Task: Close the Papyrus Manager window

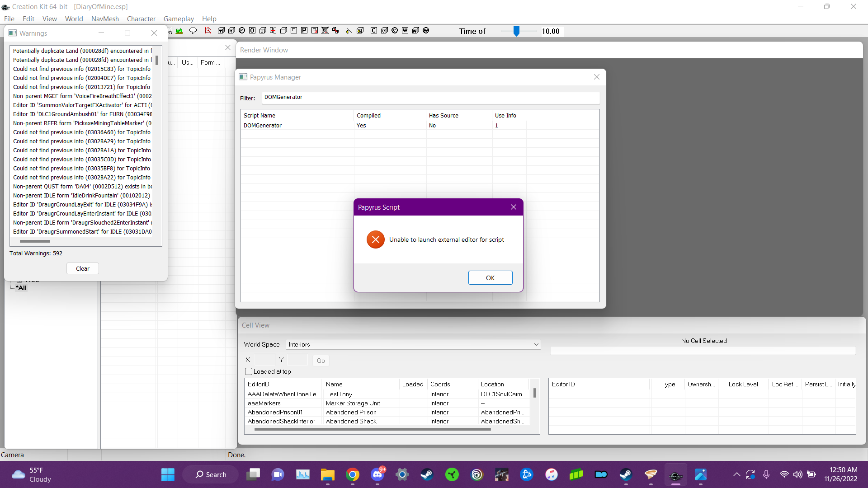Action: click(597, 77)
